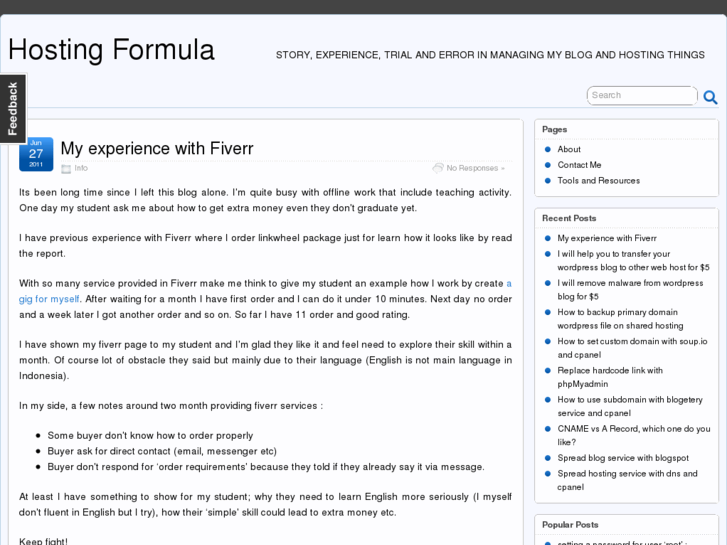
Task: Open recent post My experience with Fiverr
Action: pyautogui.click(x=607, y=238)
